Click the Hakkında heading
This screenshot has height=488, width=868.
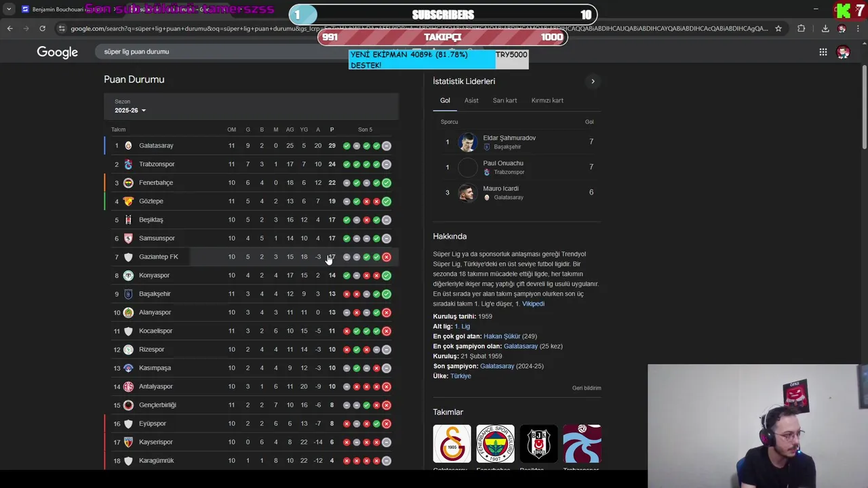(x=450, y=237)
